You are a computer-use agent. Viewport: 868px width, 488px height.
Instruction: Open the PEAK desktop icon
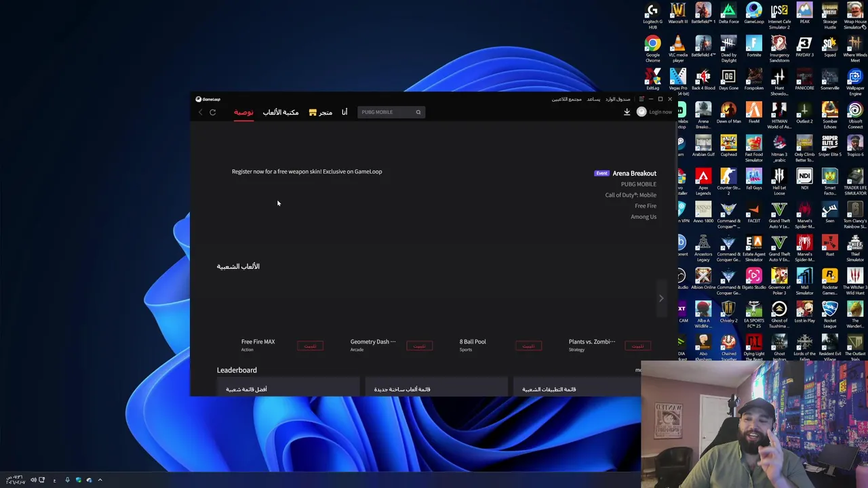point(804,14)
